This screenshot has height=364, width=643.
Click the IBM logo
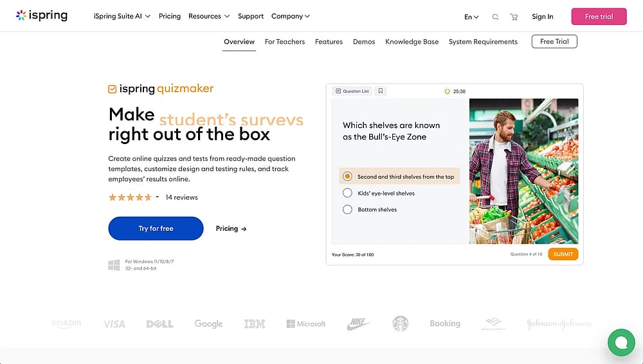tap(255, 323)
